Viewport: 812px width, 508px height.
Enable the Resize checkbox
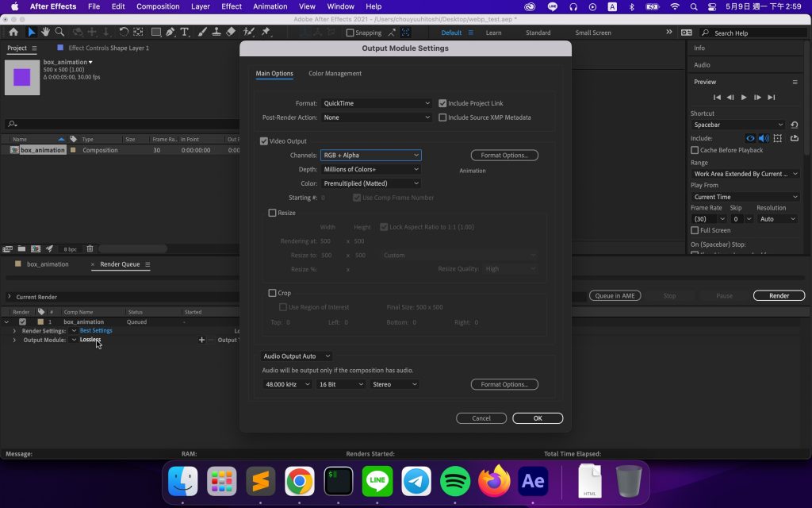(273, 213)
